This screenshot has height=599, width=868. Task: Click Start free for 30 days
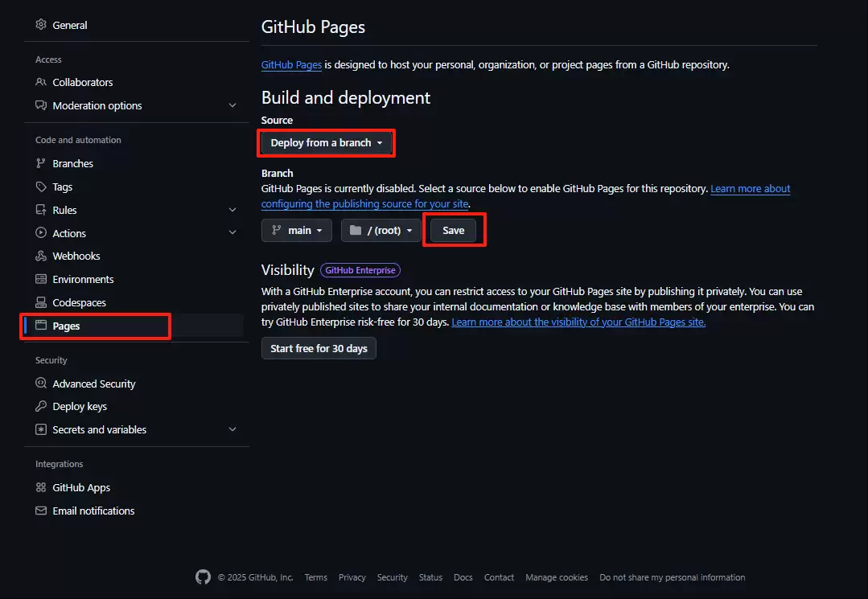319,348
